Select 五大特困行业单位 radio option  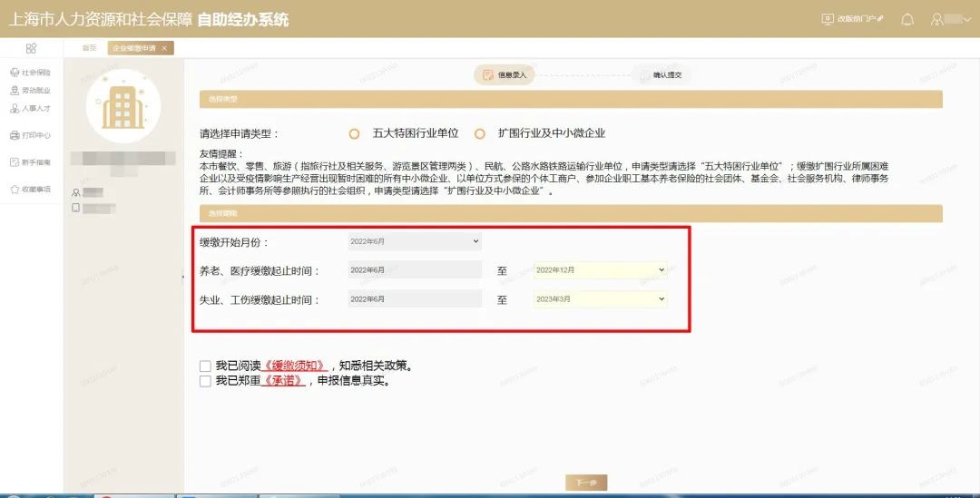(355, 133)
